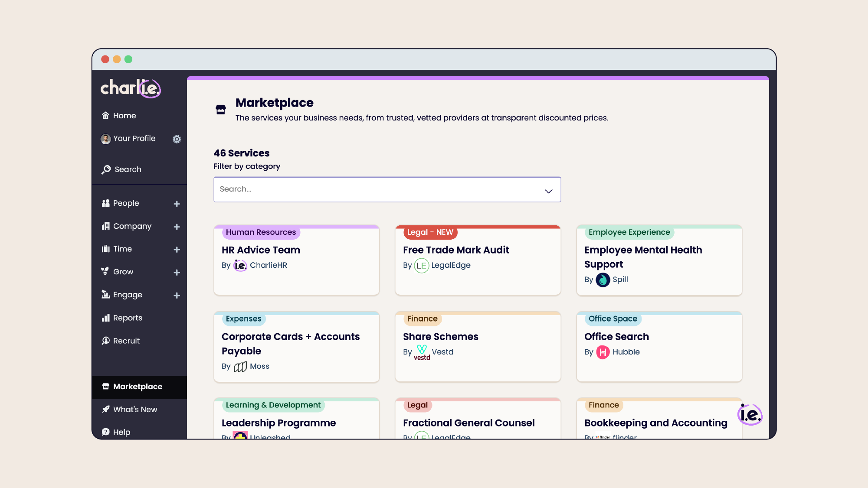Click the profile settings gear icon

177,139
